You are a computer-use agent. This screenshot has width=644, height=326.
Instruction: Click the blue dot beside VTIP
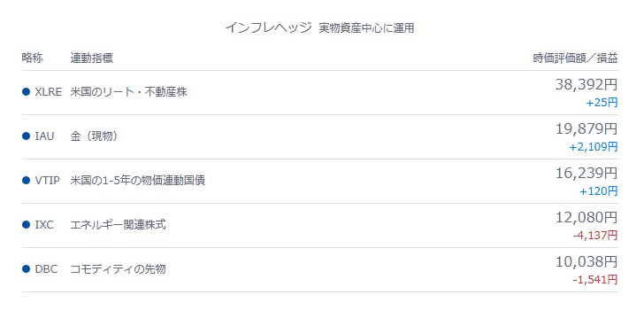[27, 181]
